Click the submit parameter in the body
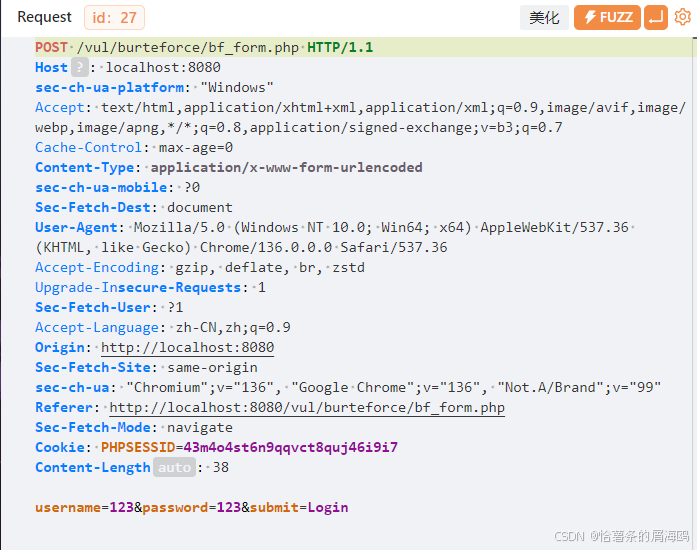The width and height of the screenshot is (697, 550). tap(274, 507)
